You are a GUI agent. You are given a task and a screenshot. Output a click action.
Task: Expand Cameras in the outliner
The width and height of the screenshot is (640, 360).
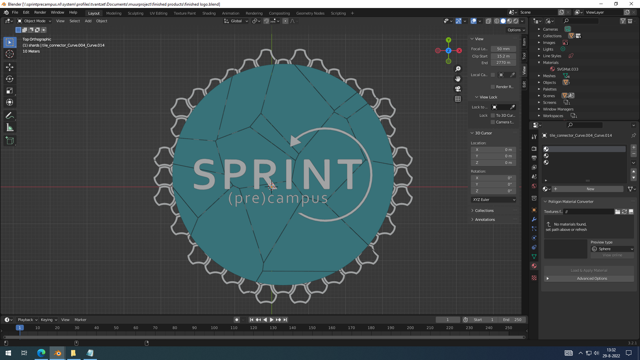pos(539,29)
